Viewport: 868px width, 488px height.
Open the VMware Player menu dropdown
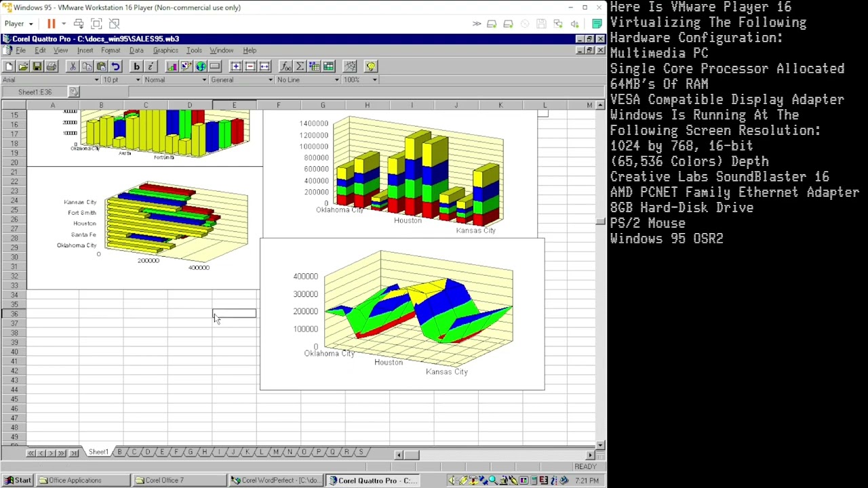[x=19, y=24]
